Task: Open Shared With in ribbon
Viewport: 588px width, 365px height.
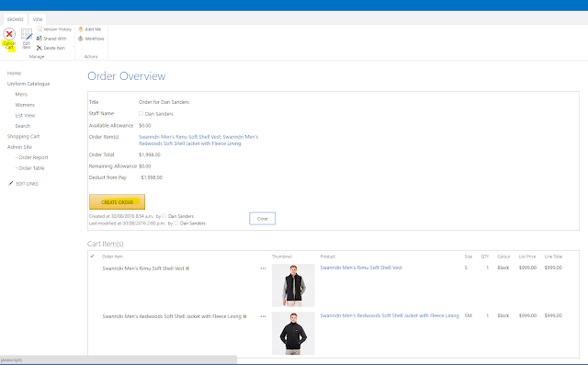Action: 51,39
